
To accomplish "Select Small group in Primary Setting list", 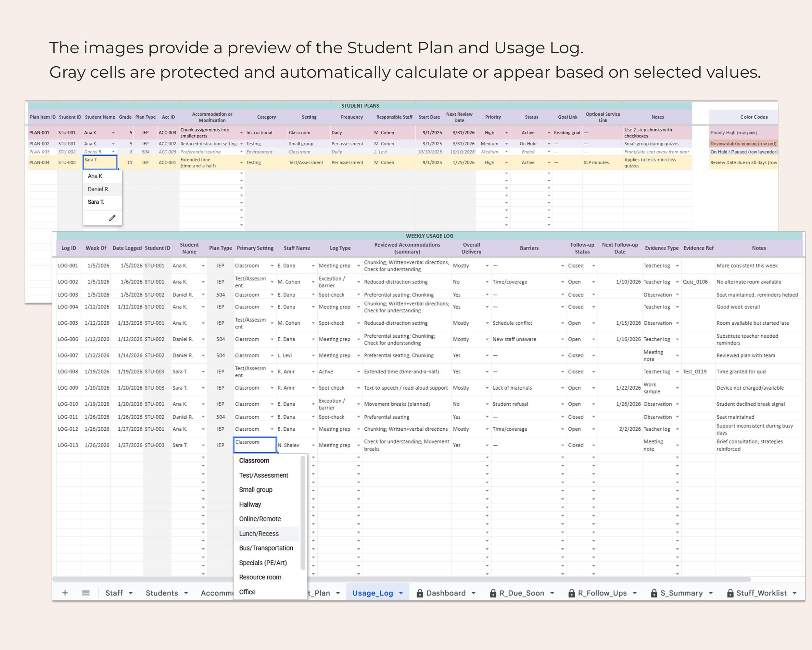I will (267, 489).
